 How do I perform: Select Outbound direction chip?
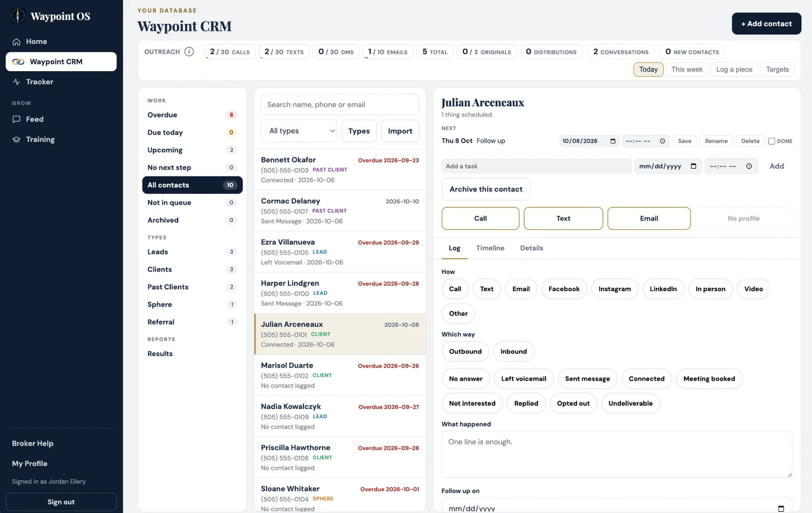tap(465, 351)
